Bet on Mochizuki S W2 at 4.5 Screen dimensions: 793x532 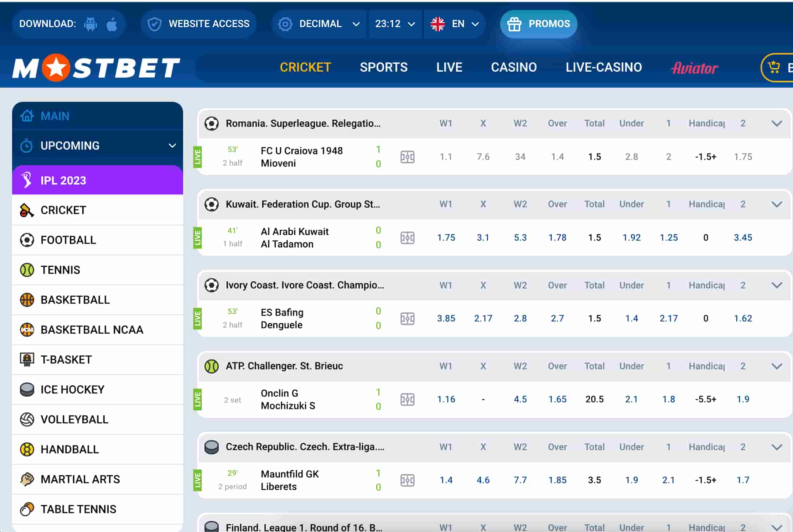(520, 399)
